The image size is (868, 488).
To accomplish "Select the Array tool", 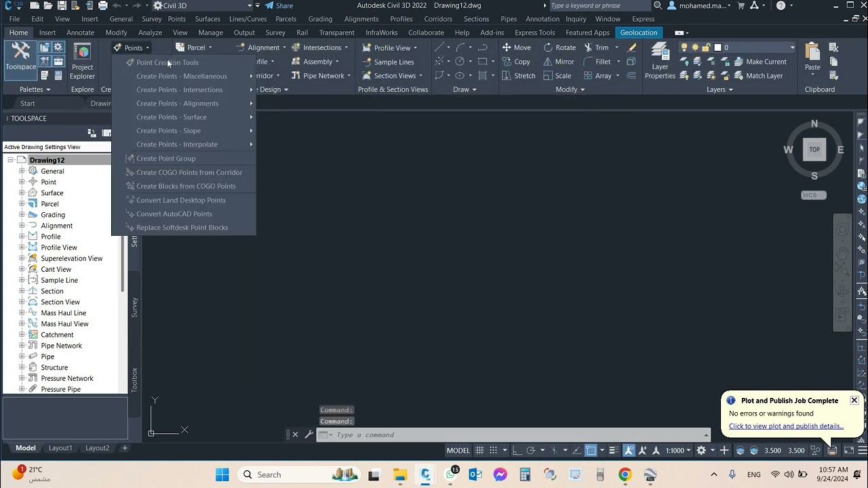I will click(x=598, y=76).
